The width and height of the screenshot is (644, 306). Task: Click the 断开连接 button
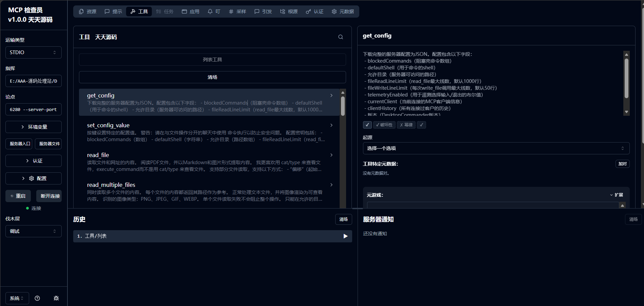coord(49,196)
